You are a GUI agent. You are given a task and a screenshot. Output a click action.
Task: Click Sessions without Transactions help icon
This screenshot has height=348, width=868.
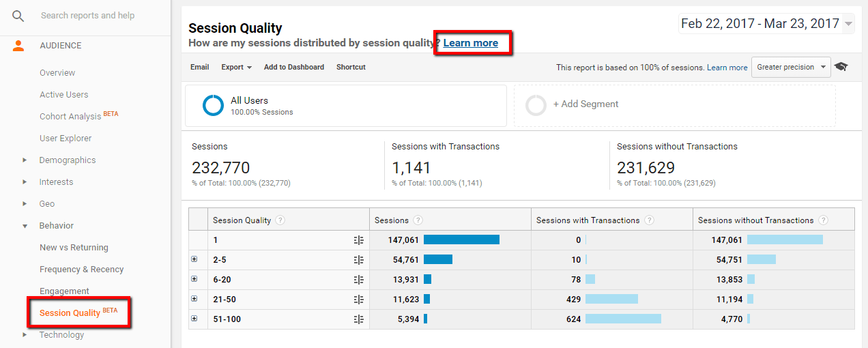(823, 220)
